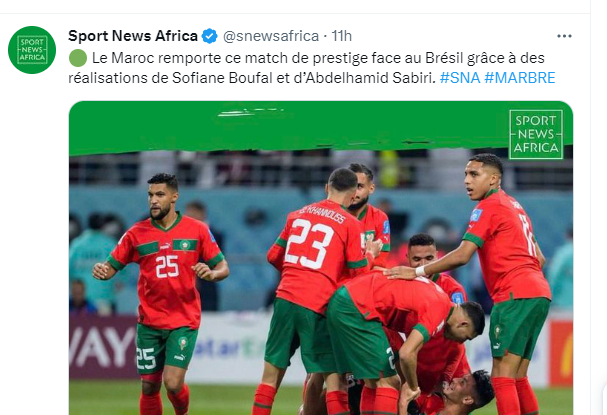Click the name Sofiane Boufal in tweet
Image resolution: width=607 pixels, height=415 pixels.
(222, 78)
